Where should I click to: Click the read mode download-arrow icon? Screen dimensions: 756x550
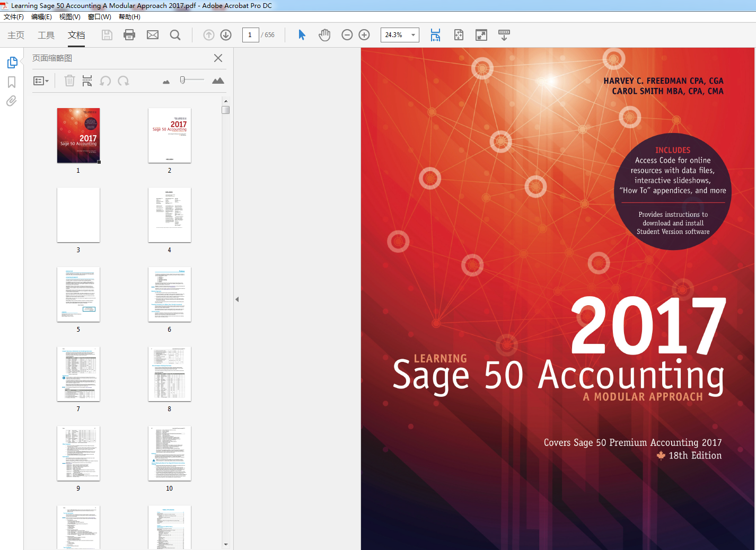[504, 35]
